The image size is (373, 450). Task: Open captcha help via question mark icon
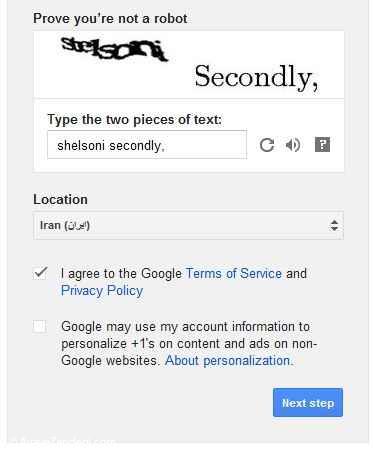[322, 145]
